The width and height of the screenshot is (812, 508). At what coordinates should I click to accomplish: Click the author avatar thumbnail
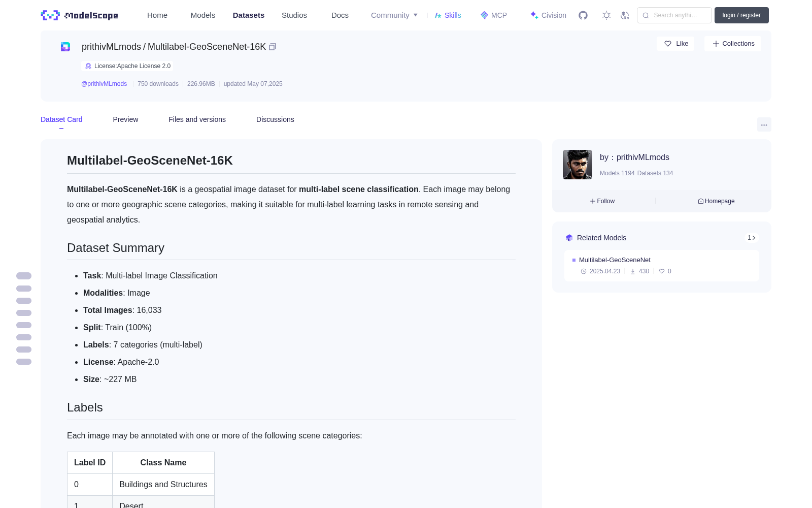(x=578, y=165)
